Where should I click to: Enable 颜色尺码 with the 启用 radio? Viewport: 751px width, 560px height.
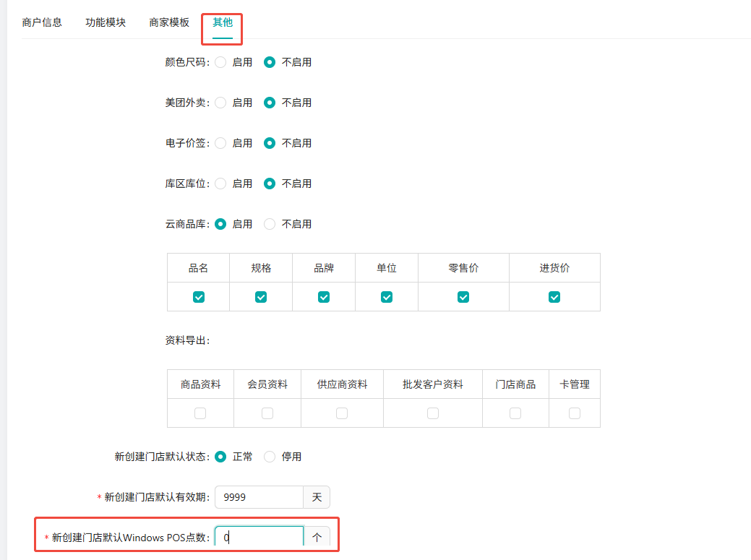pyautogui.click(x=221, y=62)
